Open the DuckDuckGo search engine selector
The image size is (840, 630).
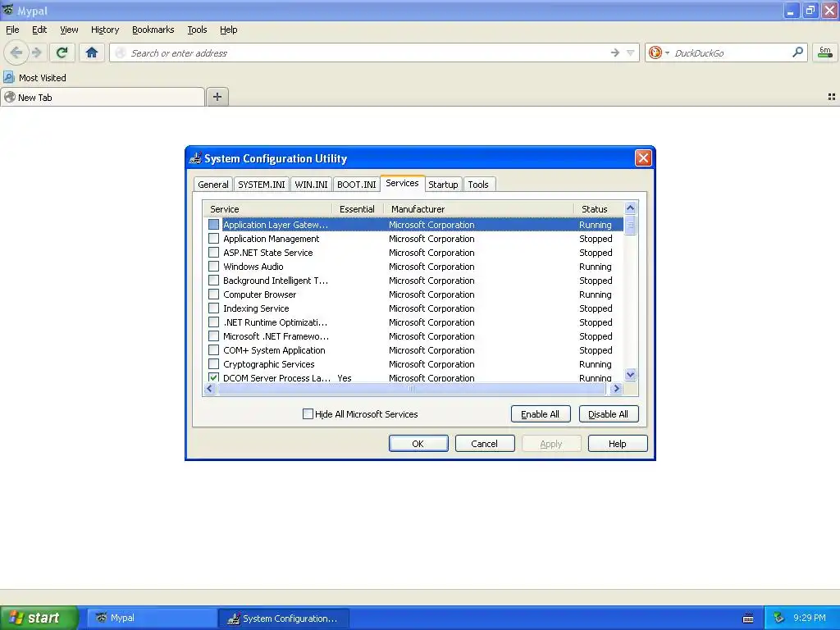tap(659, 52)
